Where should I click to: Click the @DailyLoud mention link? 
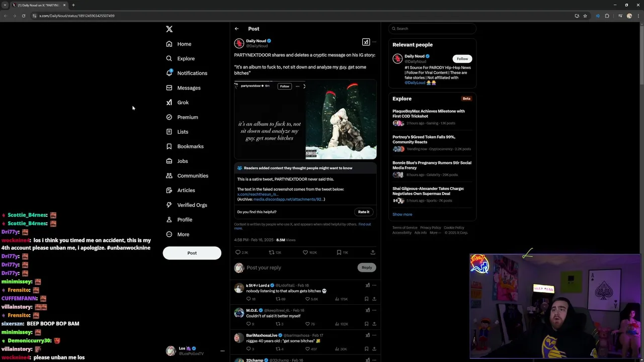point(415,82)
